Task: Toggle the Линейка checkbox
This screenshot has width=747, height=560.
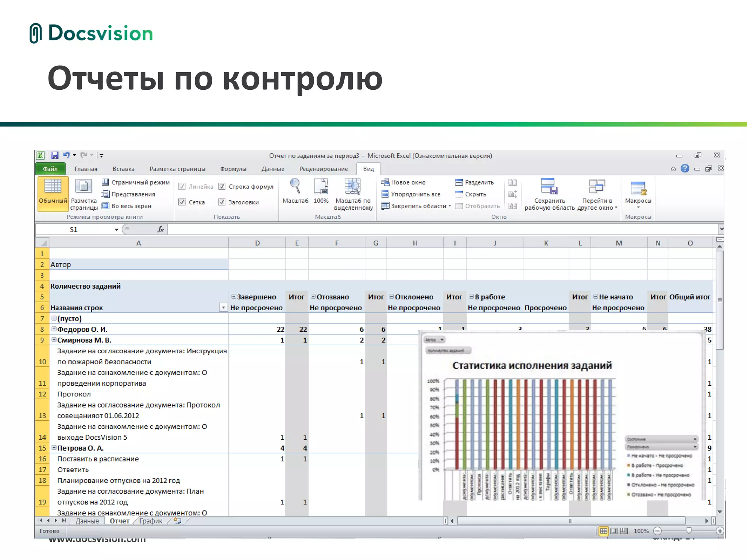Action: coord(182,187)
